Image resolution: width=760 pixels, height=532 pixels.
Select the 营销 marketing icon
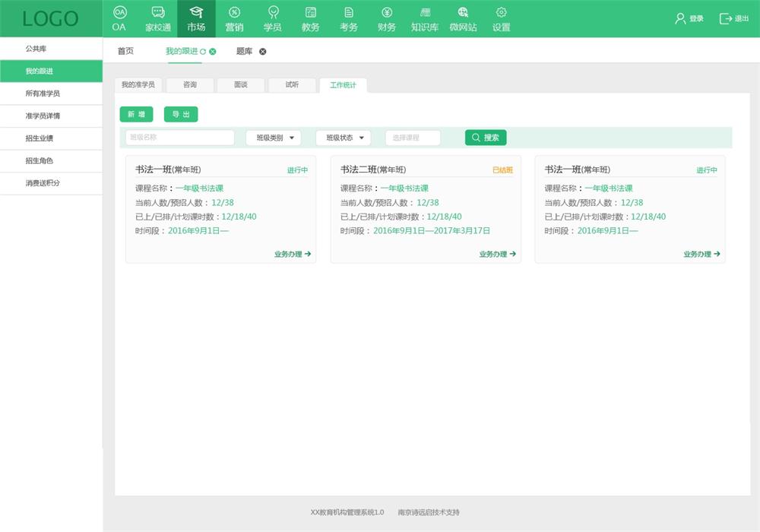click(234, 12)
